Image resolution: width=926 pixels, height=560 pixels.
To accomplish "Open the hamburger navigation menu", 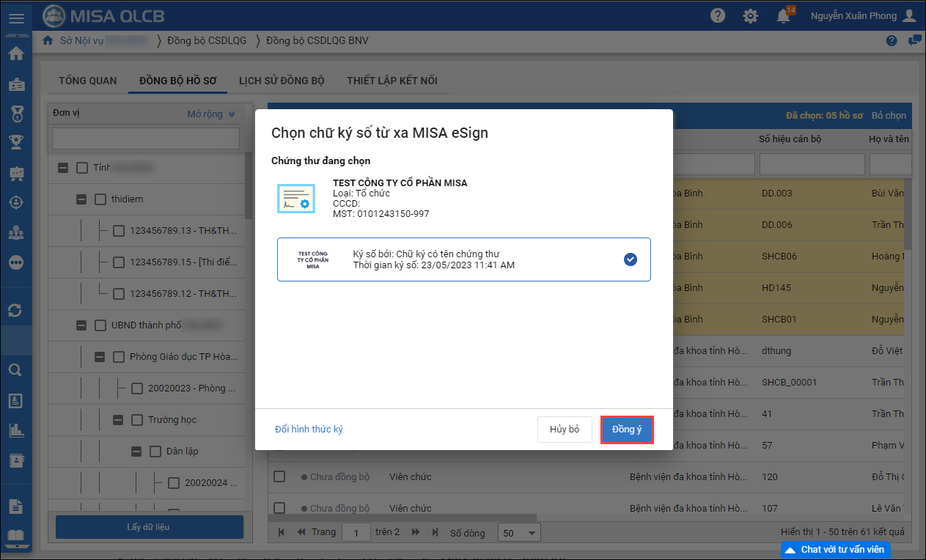I will pos(16,18).
